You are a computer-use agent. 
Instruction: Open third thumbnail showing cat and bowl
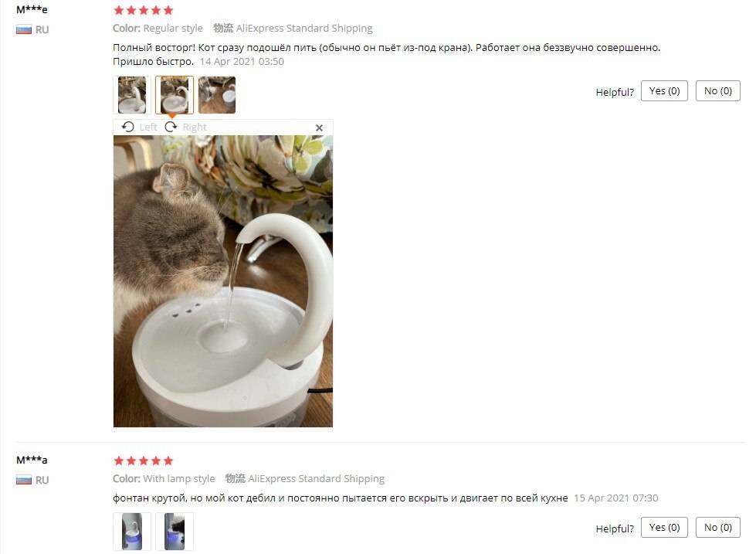(217, 95)
